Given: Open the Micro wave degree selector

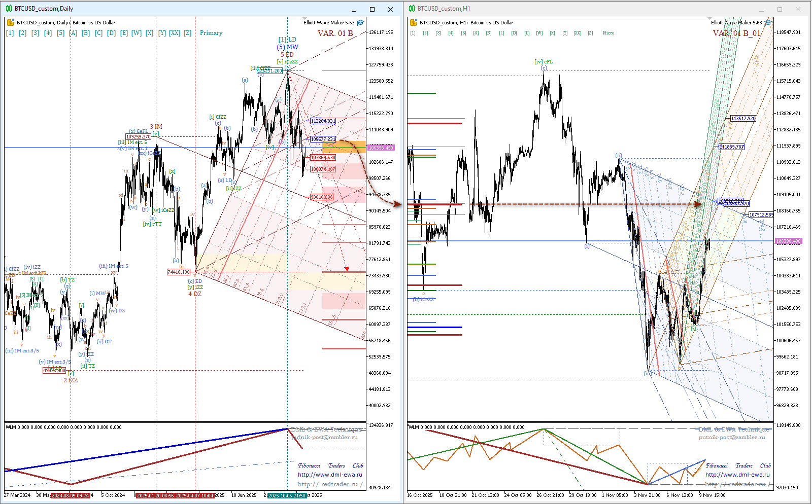Looking at the screenshot, I should (608, 33).
